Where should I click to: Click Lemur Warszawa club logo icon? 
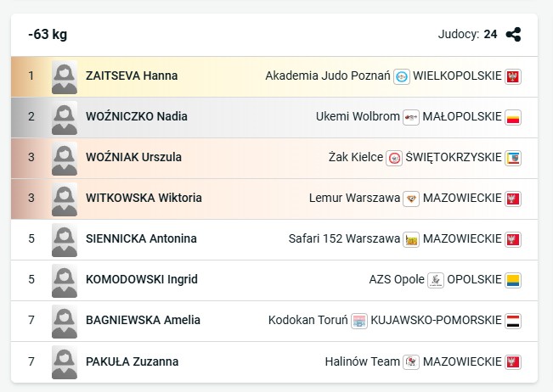(x=411, y=199)
